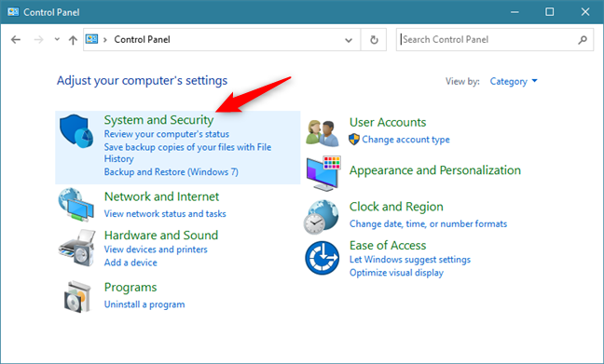Minimize the Control Panel window
604x364 pixels.
515,12
